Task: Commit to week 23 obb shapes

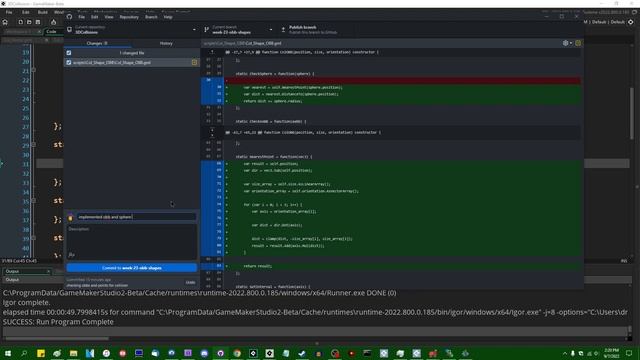Action: [131, 268]
